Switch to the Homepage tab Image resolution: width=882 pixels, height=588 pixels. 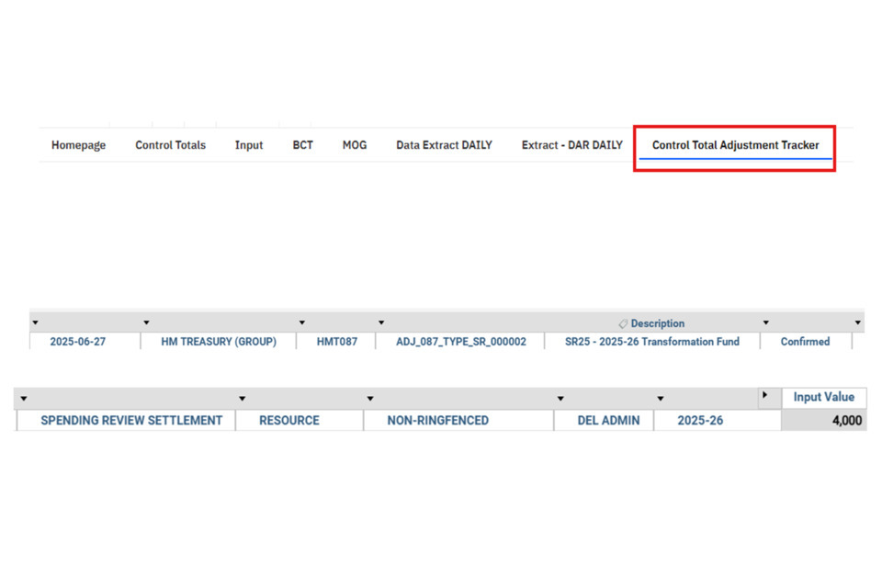click(x=78, y=145)
